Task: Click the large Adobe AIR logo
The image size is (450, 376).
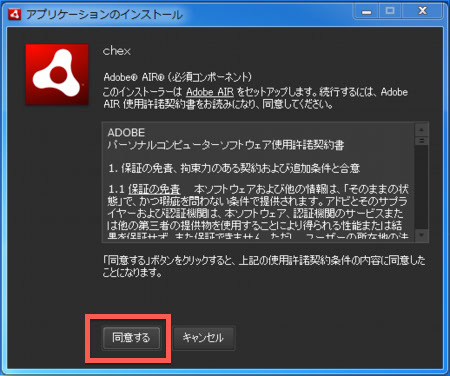Action: click(57, 74)
